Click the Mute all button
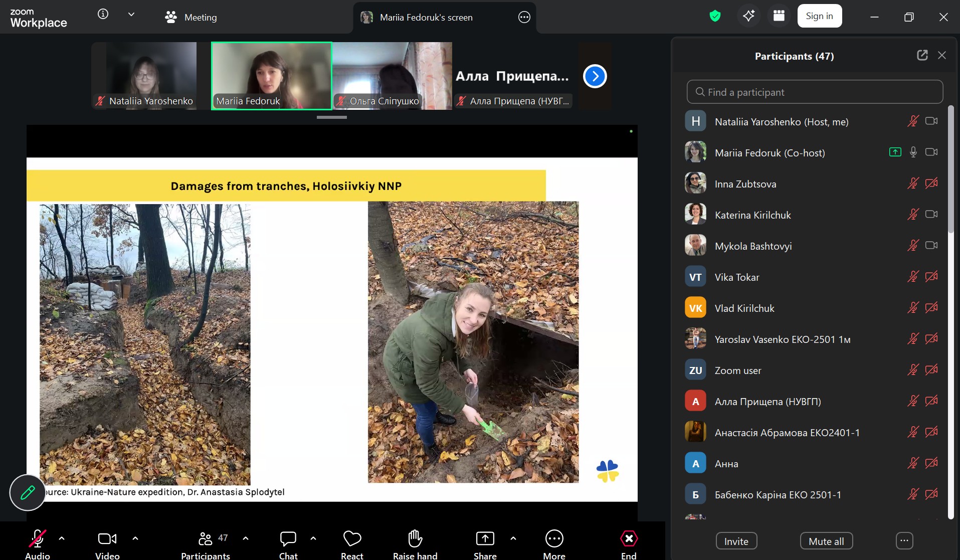960x560 pixels. (x=826, y=541)
